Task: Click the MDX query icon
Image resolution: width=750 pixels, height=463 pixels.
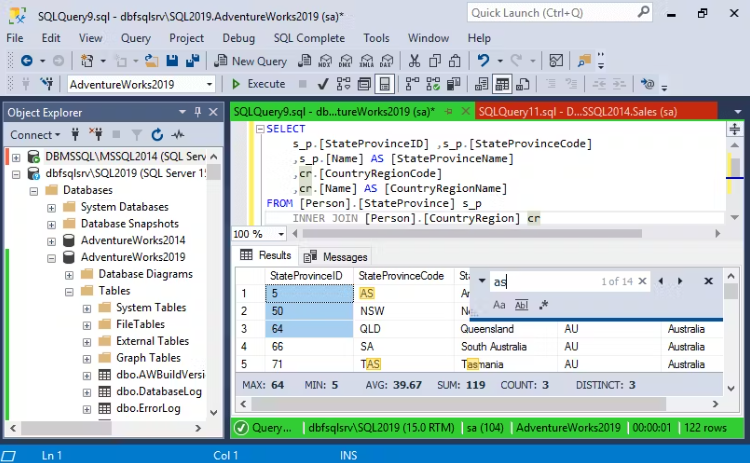Action: [x=325, y=61]
